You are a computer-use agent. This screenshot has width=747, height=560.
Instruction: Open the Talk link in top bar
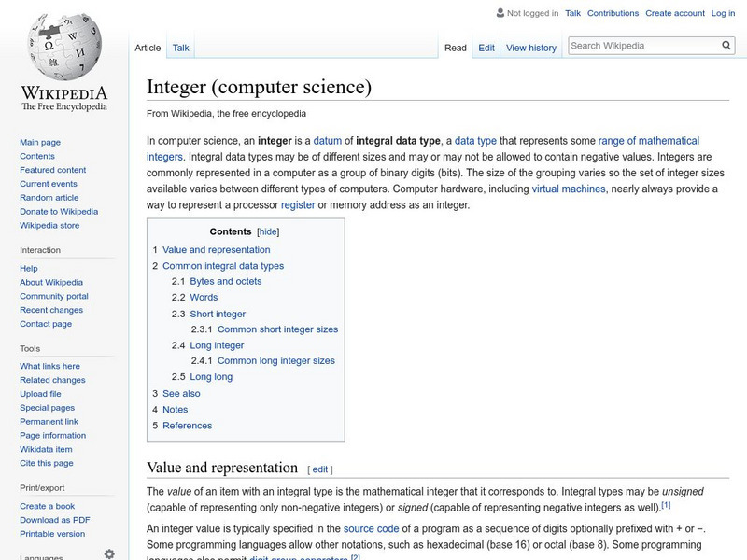pos(572,13)
